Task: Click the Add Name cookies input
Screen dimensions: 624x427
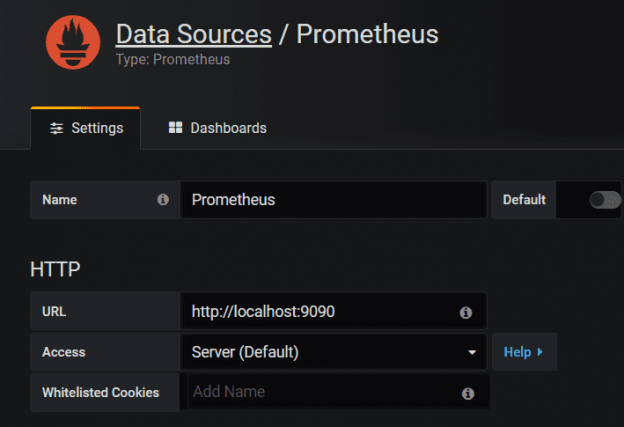Action: click(x=320, y=392)
